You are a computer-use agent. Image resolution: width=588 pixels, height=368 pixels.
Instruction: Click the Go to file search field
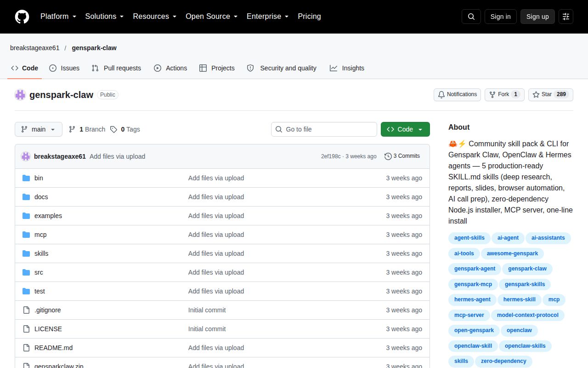(324, 129)
